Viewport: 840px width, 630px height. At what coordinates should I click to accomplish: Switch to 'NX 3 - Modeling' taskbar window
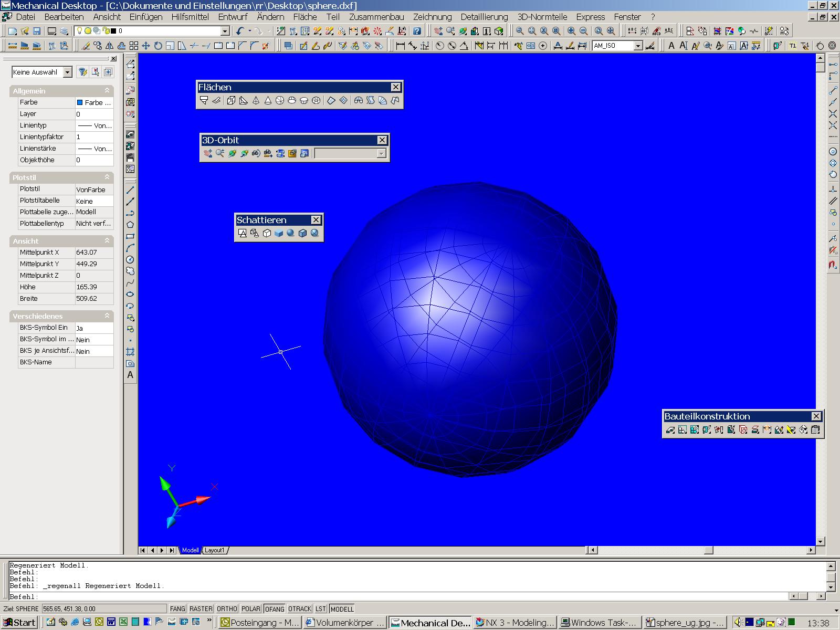[515, 623]
